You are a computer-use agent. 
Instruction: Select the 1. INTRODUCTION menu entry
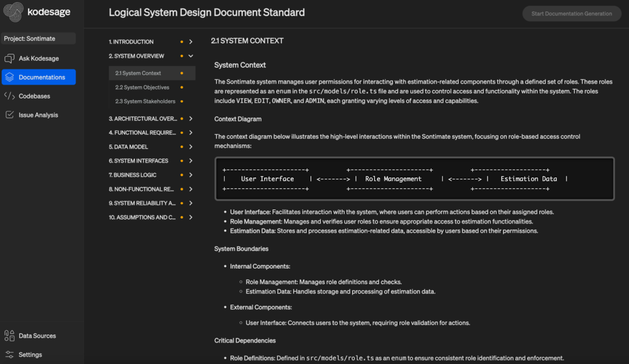131,41
